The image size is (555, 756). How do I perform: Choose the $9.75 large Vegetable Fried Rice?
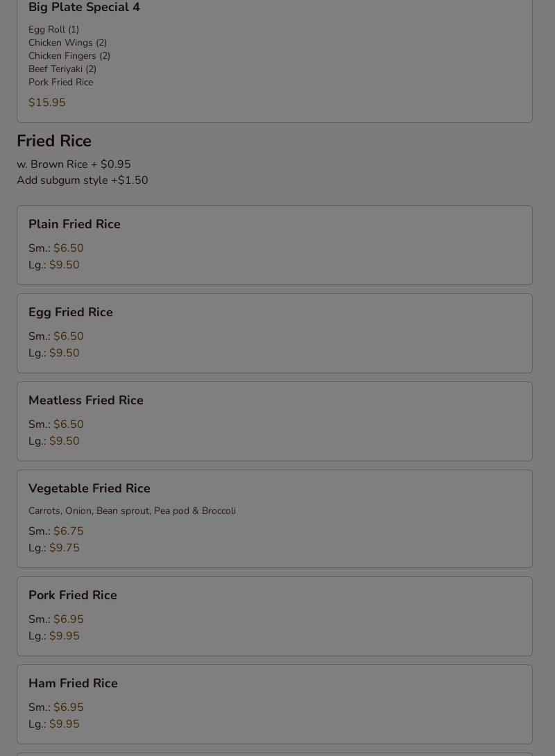[64, 548]
